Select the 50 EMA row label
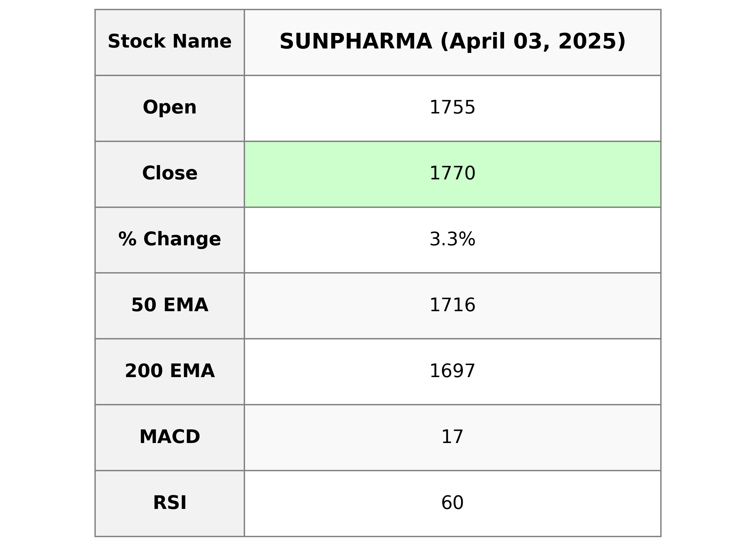Viewport: 756px width, 546px height. pyautogui.click(x=170, y=305)
